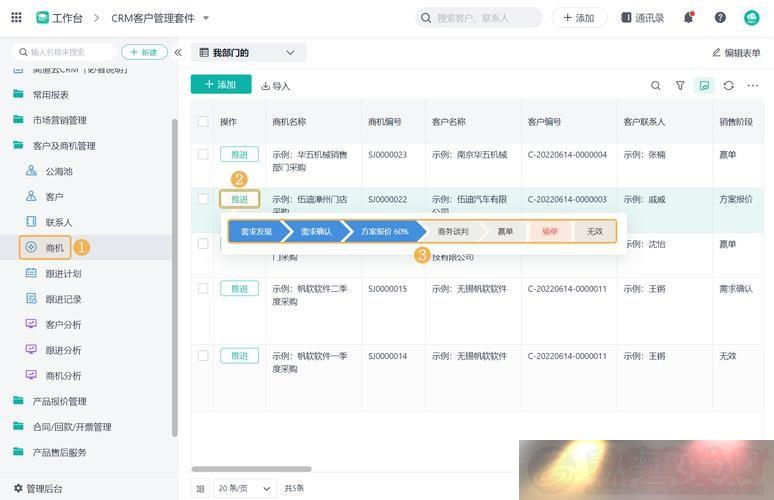Toggle select-all checkbox in header
Viewport: 774px width, 500px height.
203,121
